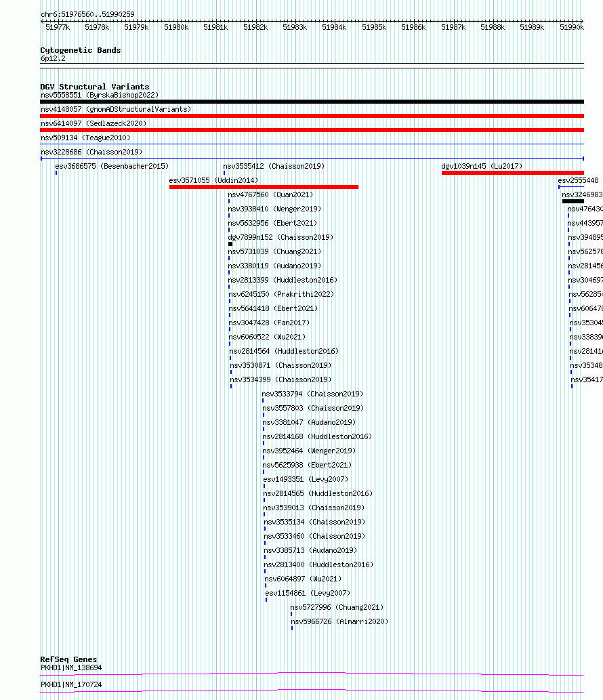
Task: Select nsv5641418 (Ebert2021) variant
Action: pyautogui.click(x=273, y=310)
